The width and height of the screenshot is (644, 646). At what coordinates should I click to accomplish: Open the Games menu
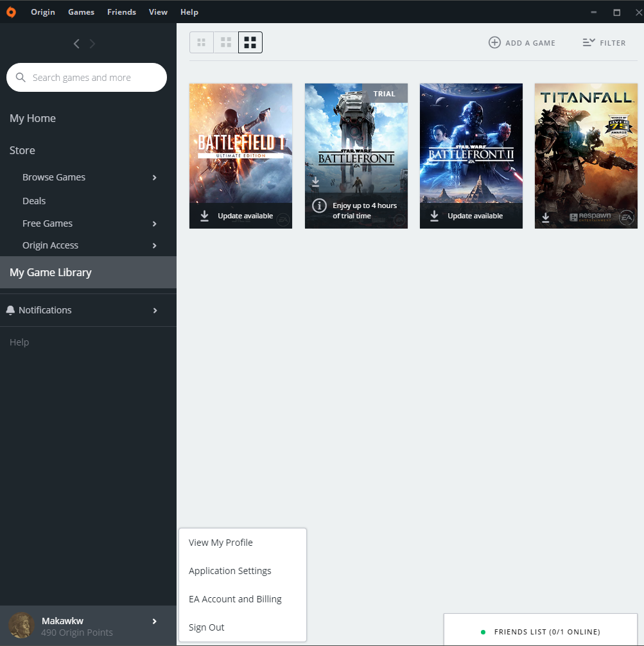coord(81,12)
